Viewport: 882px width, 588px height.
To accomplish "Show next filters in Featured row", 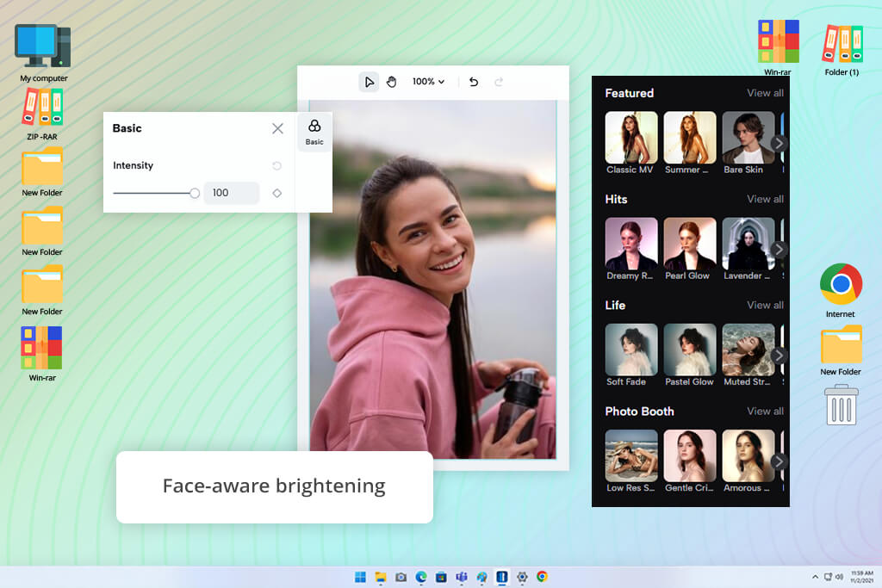I will (779, 144).
